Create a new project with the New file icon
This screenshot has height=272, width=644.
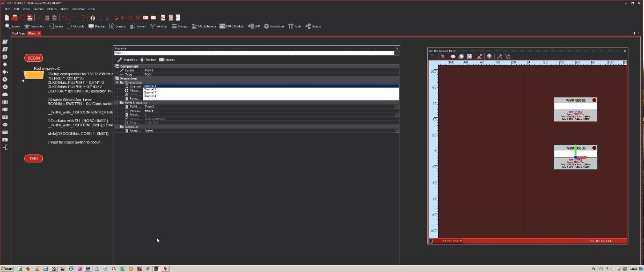pyautogui.click(x=7, y=18)
